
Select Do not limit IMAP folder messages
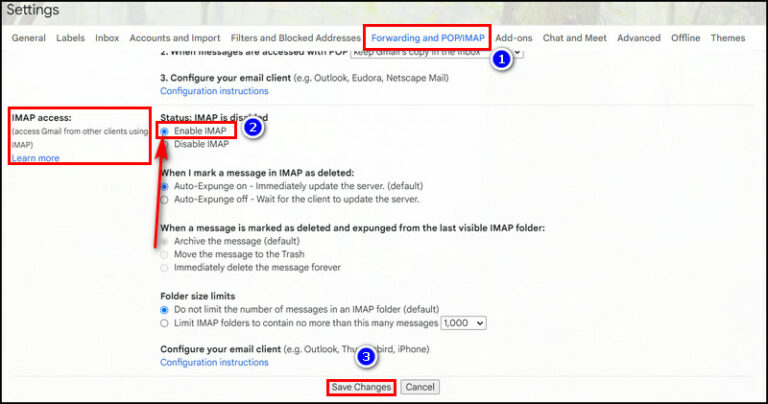tap(164, 310)
